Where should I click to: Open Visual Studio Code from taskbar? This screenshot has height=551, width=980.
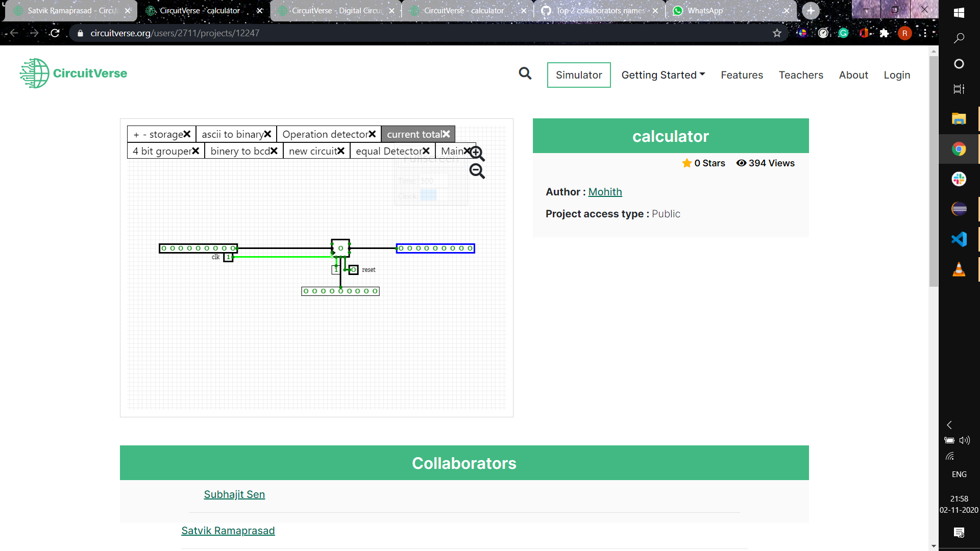click(959, 239)
